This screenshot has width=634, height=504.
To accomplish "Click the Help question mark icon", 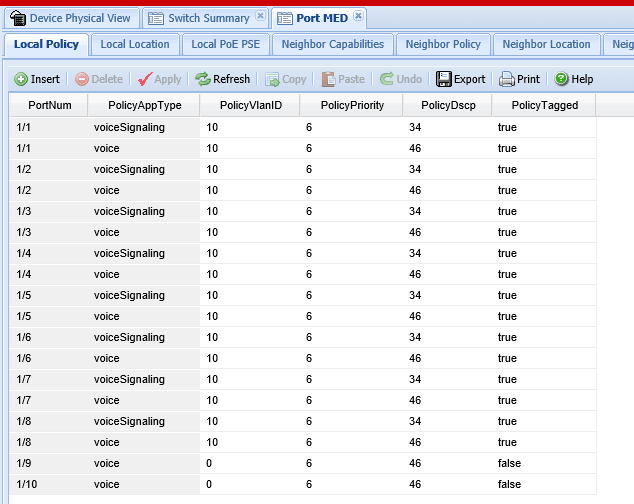I will tap(561, 78).
